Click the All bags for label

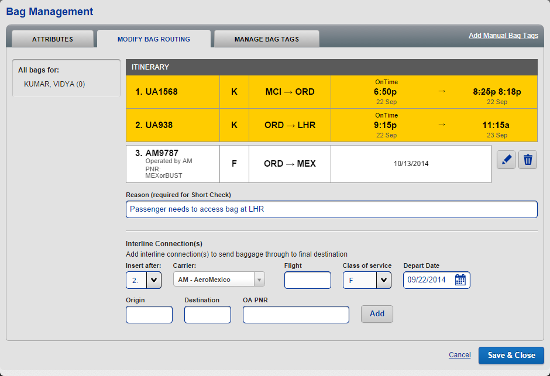pyautogui.click(x=39, y=70)
